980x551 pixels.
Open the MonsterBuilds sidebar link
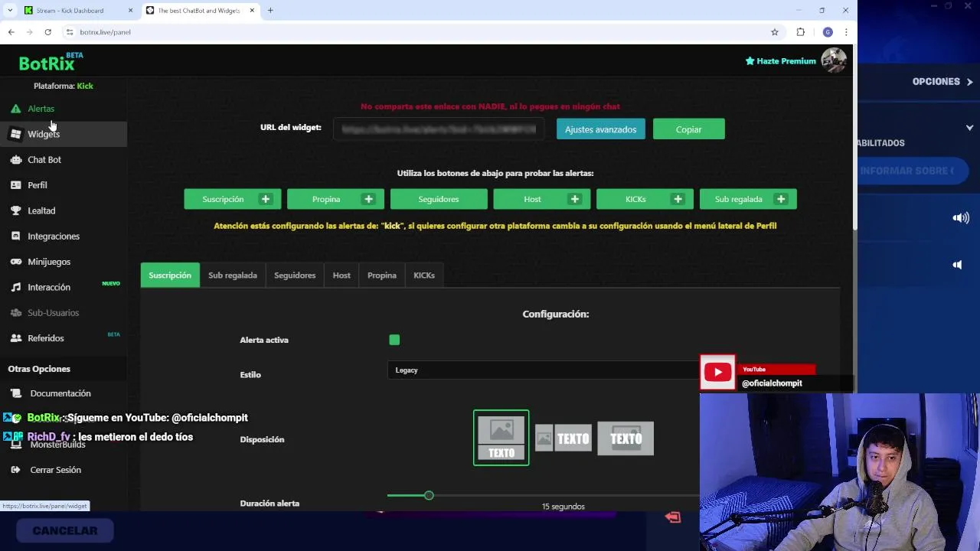tap(57, 445)
